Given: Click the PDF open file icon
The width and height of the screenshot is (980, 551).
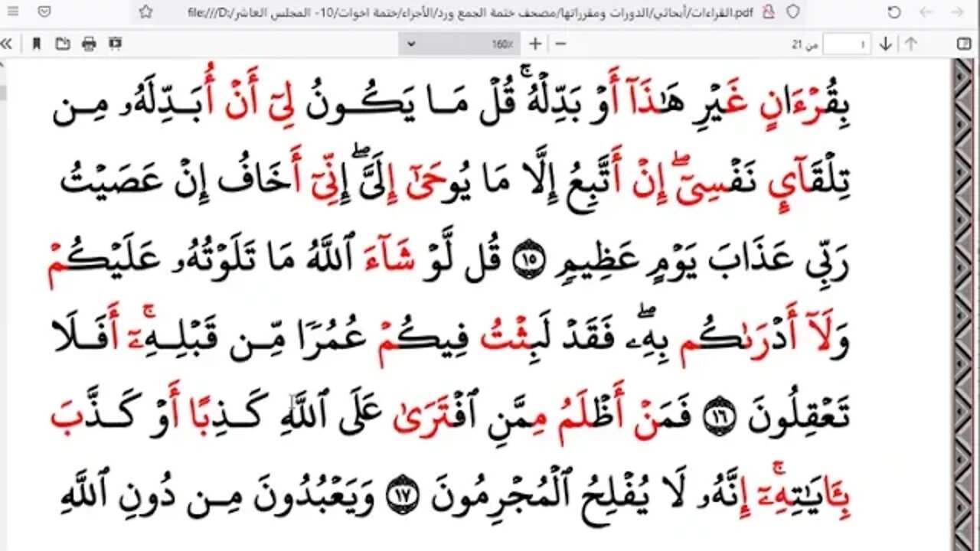Looking at the screenshot, I should [62, 44].
